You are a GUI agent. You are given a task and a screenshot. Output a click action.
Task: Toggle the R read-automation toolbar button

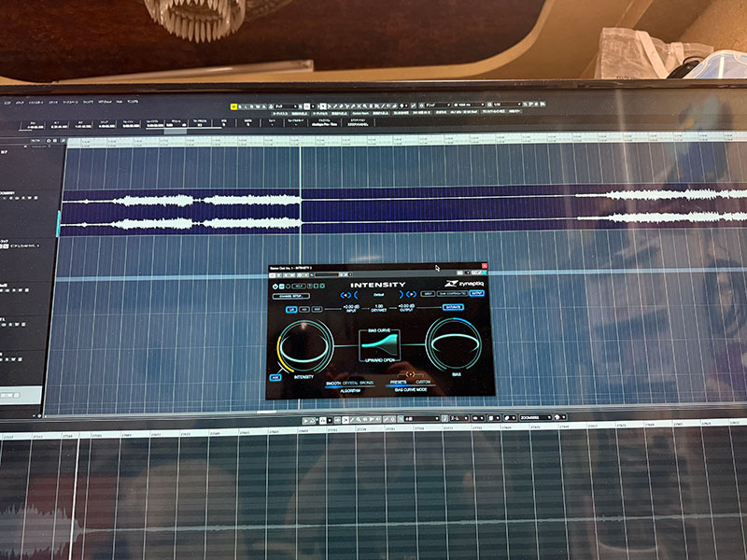[x=252, y=106]
